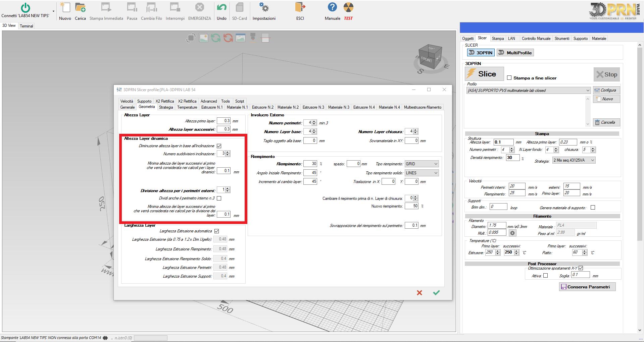The width and height of the screenshot is (644, 342).
Task: Click the ESCI exit icon
Action: (x=300, y=7)
